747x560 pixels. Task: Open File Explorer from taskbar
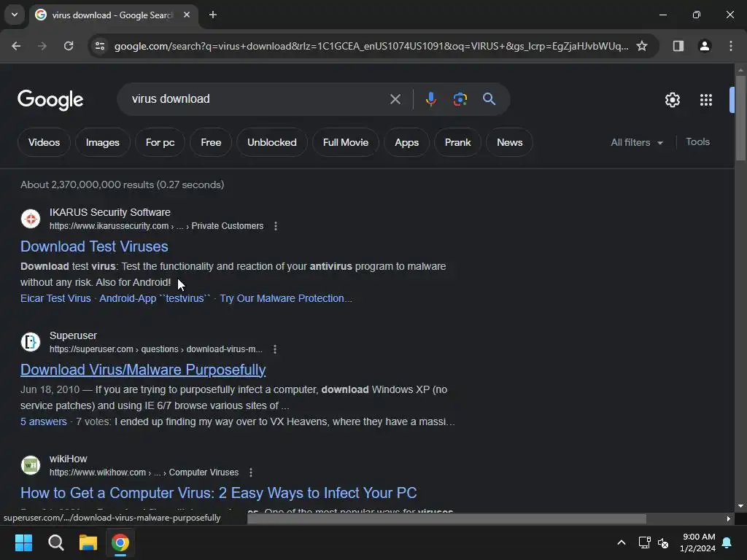[88, 542]
